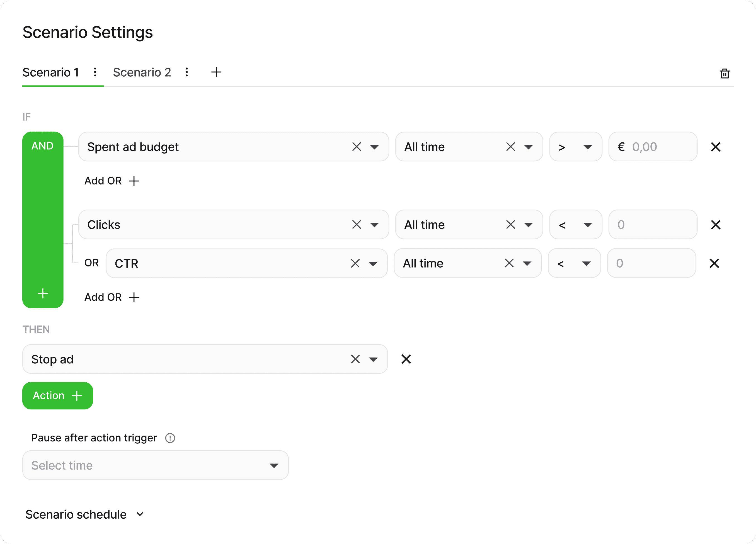The image size is (756, 544).
Task: Remove the Spent ad budget condition row
Action: pyautogui.click(x=716, y=147)
